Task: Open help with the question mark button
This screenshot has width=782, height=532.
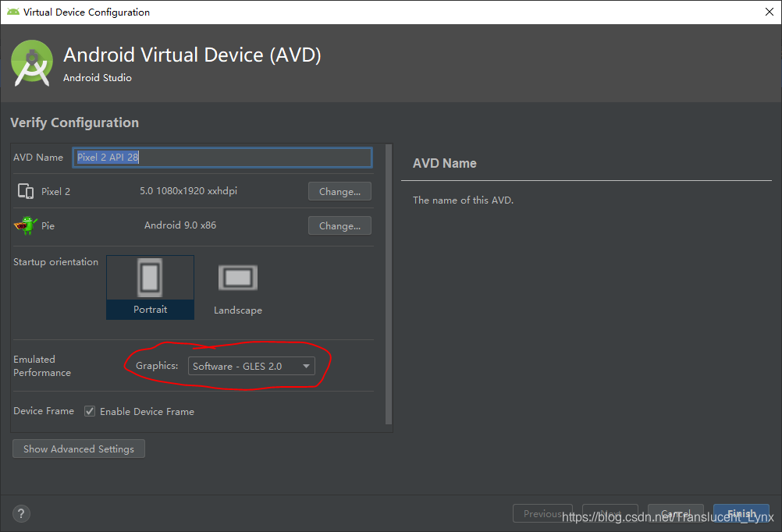Action: click(x=21, y=513)
